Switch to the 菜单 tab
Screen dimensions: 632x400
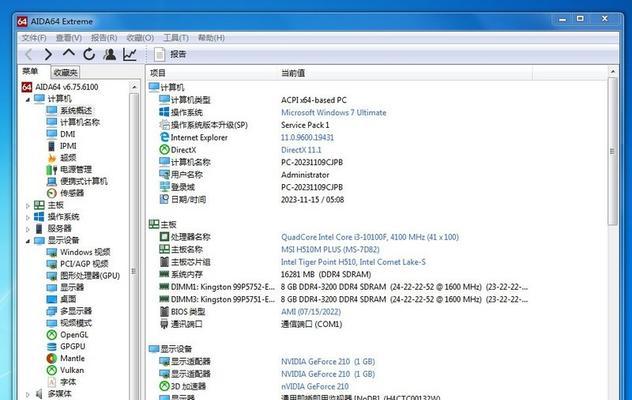pyautogui.click(x=30, y=71)
